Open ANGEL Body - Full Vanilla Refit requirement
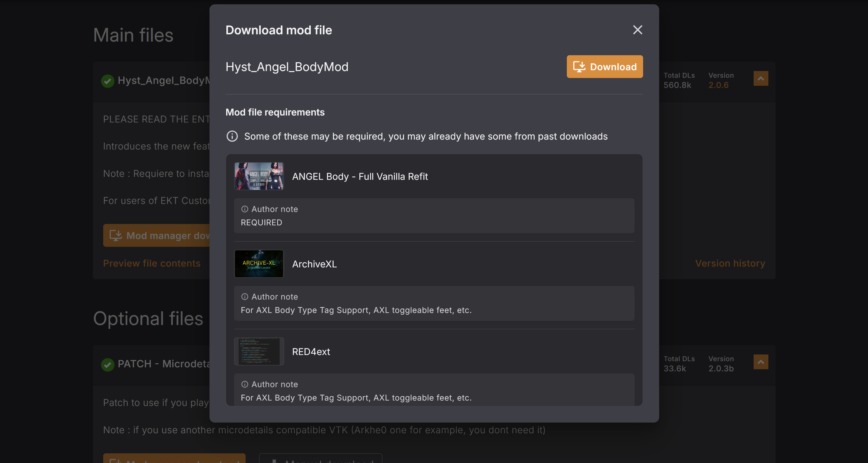 (360, 176)
